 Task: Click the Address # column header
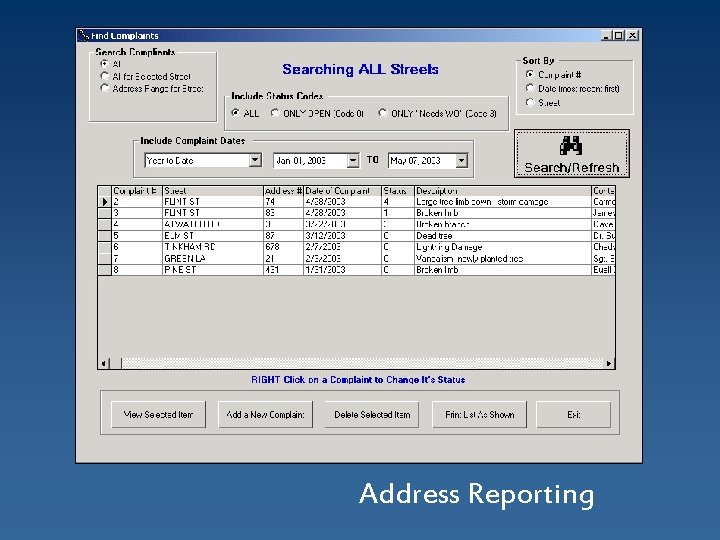283,191
